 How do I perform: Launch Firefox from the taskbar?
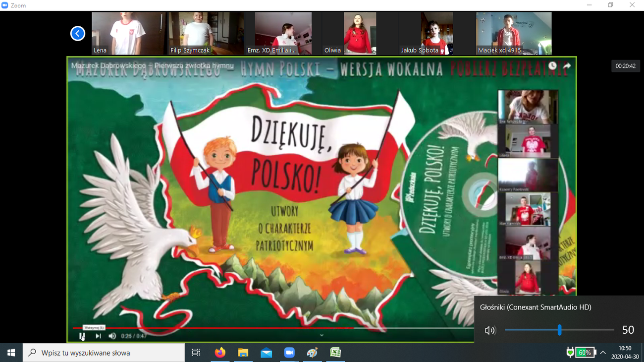pyautogui.click(x=220, y=353)
